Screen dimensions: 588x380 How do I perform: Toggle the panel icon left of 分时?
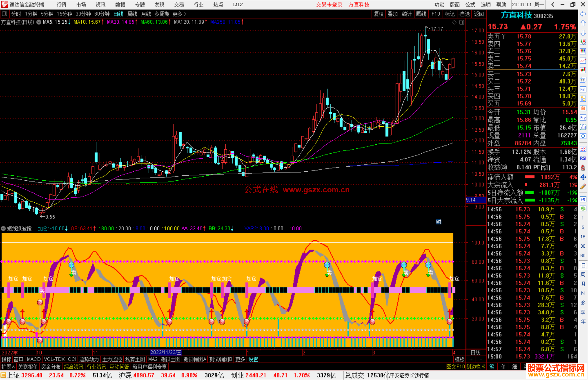coord(4,14)
